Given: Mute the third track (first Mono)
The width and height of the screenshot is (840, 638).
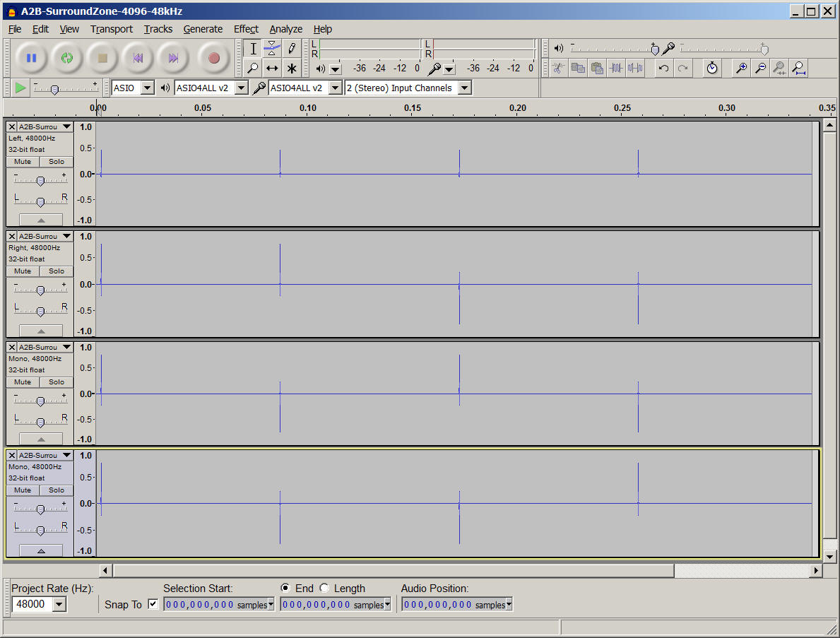Looking at the screenshot, I should coord(23,382).
